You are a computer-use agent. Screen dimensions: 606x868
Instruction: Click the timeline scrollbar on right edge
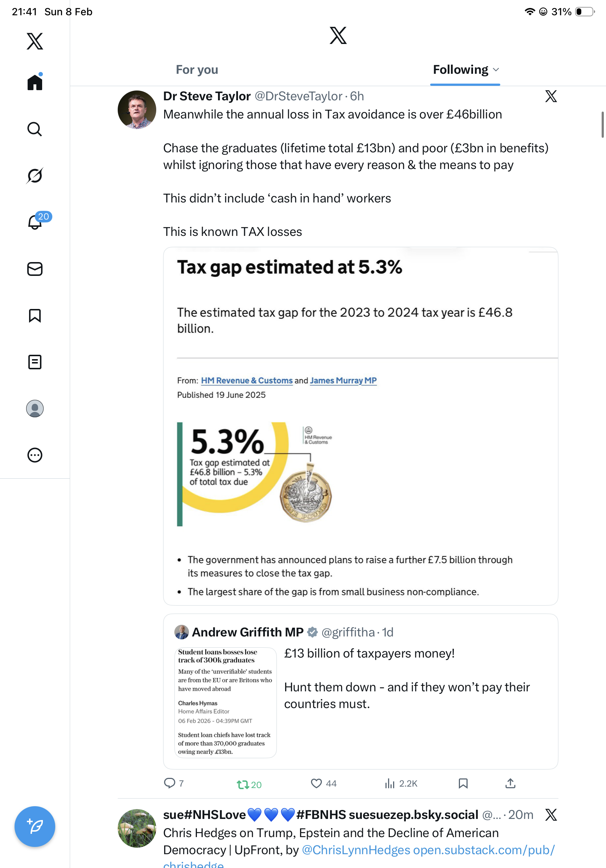[602, 125]
